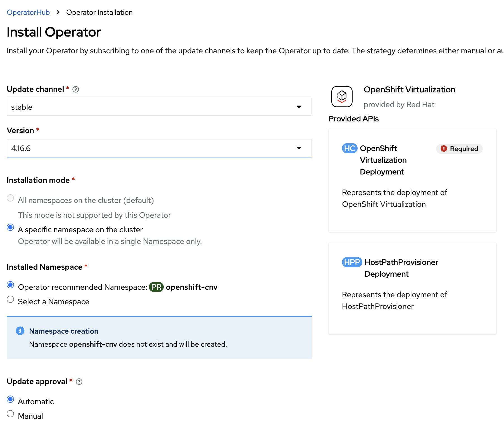Viewport: 504px width, 431px height.
Task: Click Installed Namespace label
Action: pyautogui.click(x=44, y=267)
